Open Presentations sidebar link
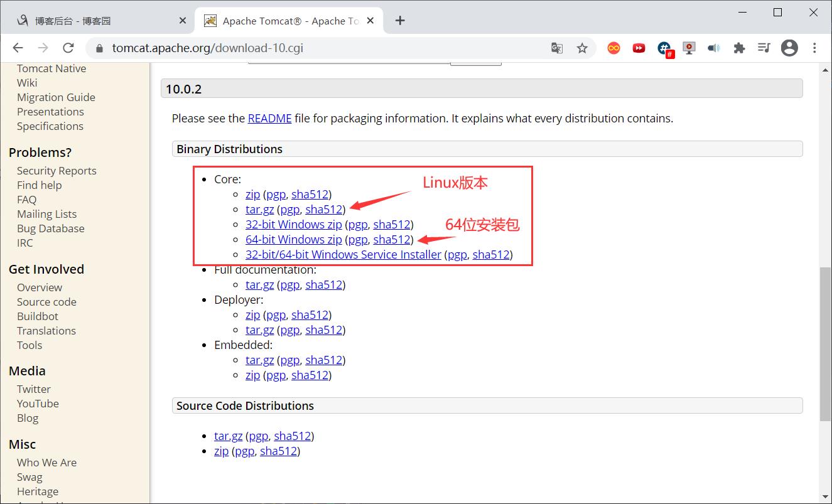This screenshot has width=832, height=504. pyautogui.click(x=50, y=112)
